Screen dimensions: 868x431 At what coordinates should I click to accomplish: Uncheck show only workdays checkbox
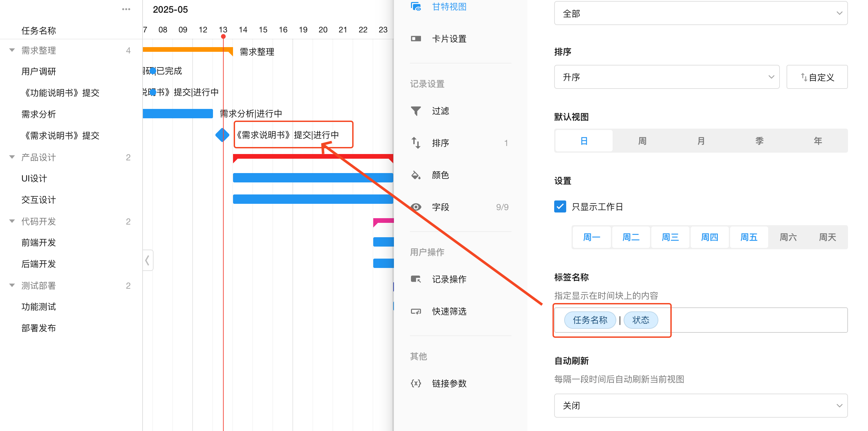point(560,206)
